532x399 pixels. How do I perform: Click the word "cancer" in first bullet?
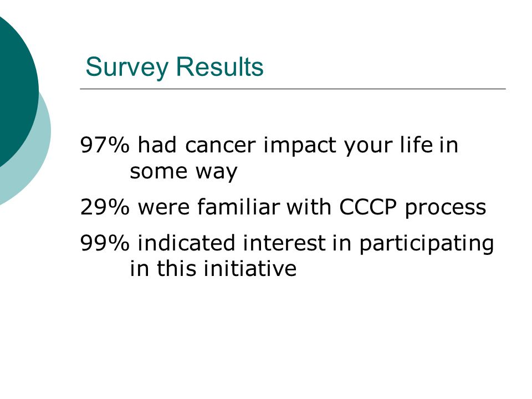(x=220, y=146)
